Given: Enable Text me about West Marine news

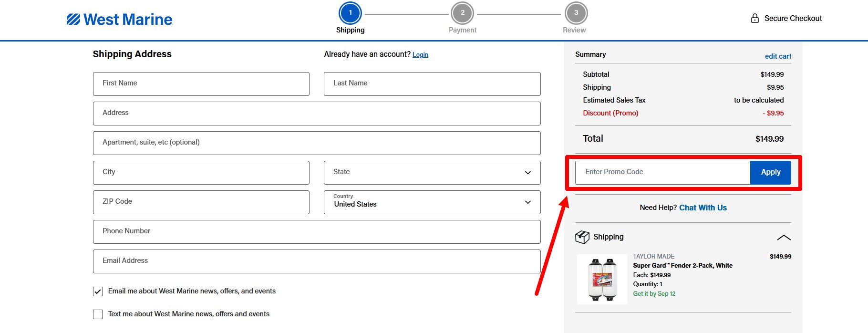Looking at the screenshot, I should pyautogui.click(x=98, y=314).
